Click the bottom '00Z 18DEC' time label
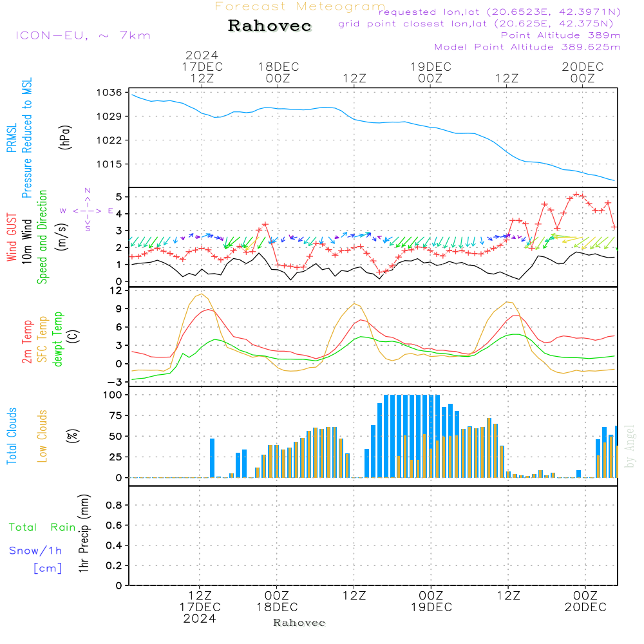Viewport: 644px width, 644px height. click(277, 601)
